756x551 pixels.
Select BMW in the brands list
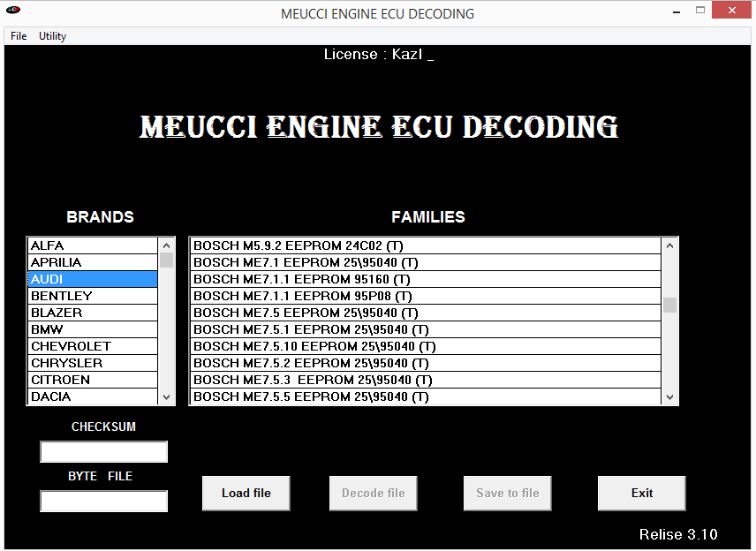point(93,329)
